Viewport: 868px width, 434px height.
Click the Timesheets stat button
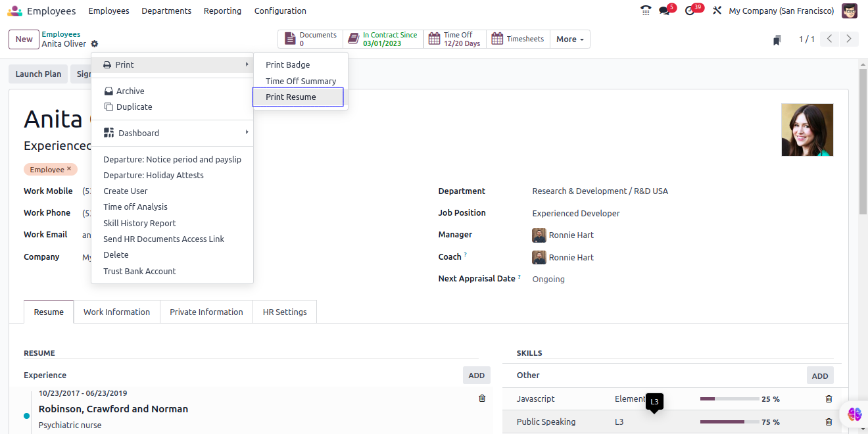(x=518, y=39)
